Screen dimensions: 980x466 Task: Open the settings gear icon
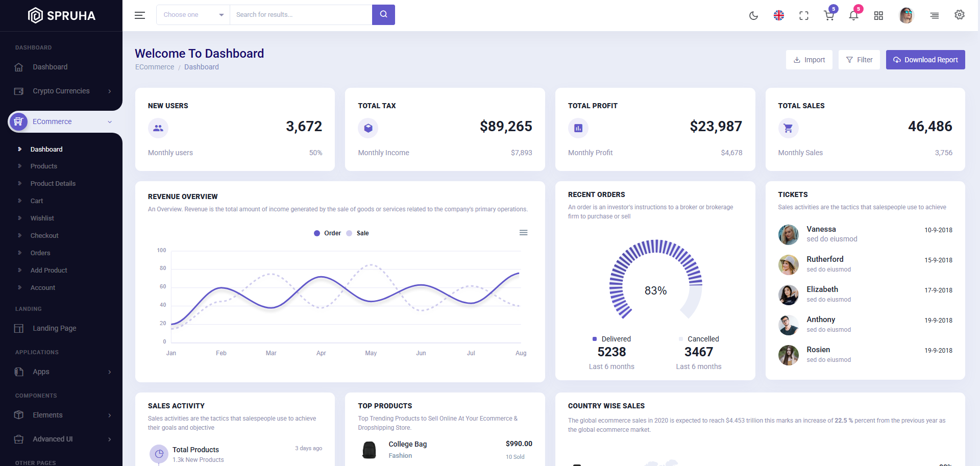click(x=960, y=15)
